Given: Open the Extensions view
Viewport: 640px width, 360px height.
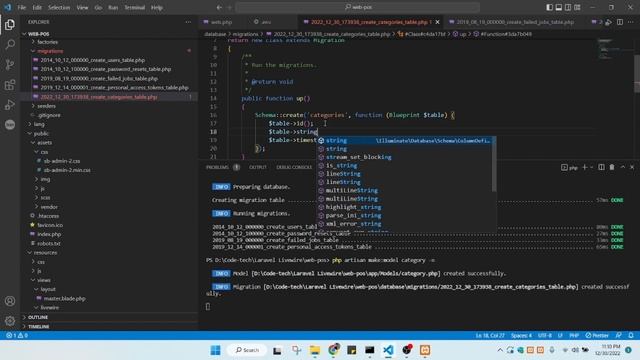Looking at the screenshot, I should [10, 84].
